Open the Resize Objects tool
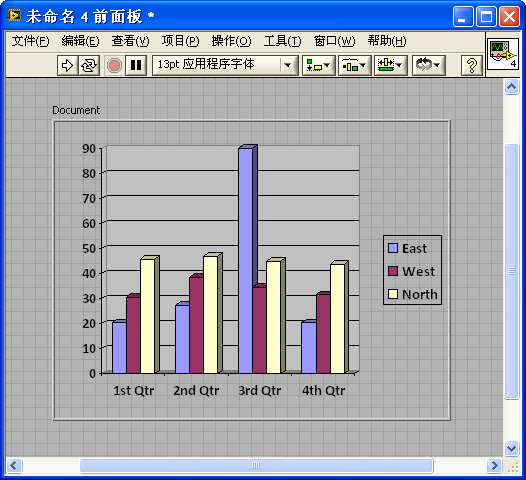 pyautogui.click(x=390, y=65)
